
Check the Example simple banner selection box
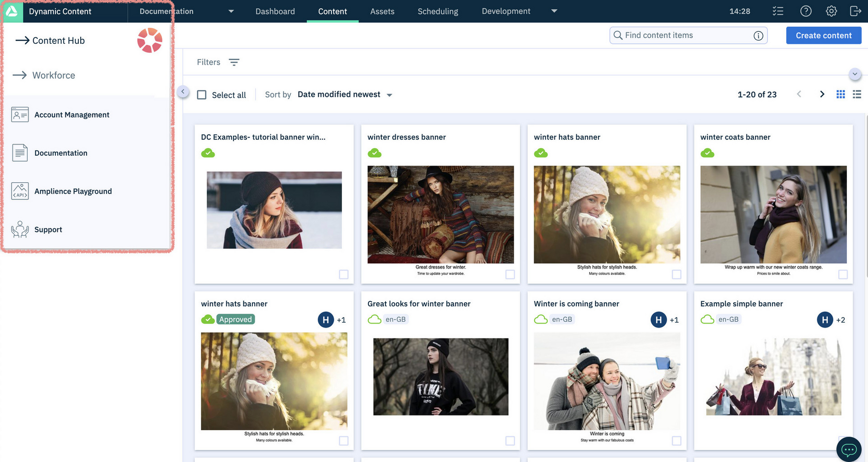843,441
